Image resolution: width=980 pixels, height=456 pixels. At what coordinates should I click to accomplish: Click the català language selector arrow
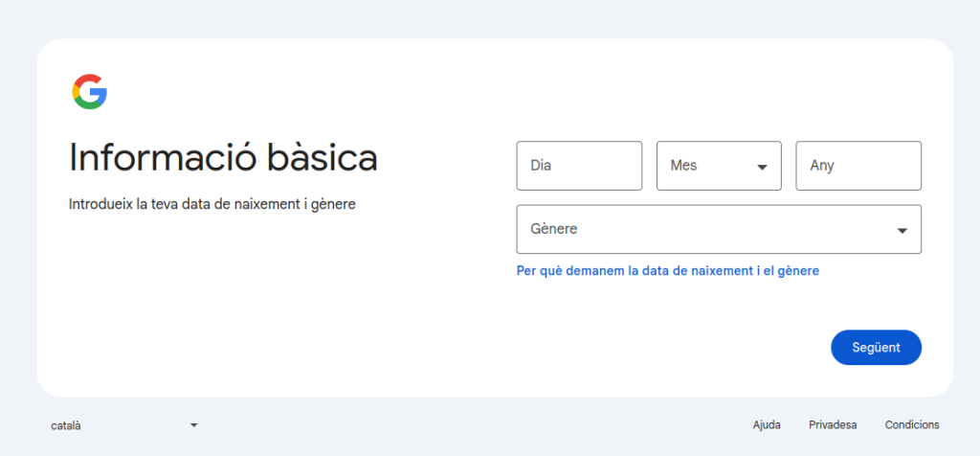tap(193, 424)
